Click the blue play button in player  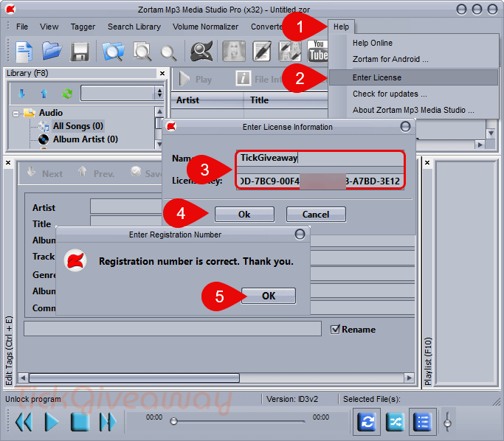coord(52,422)
